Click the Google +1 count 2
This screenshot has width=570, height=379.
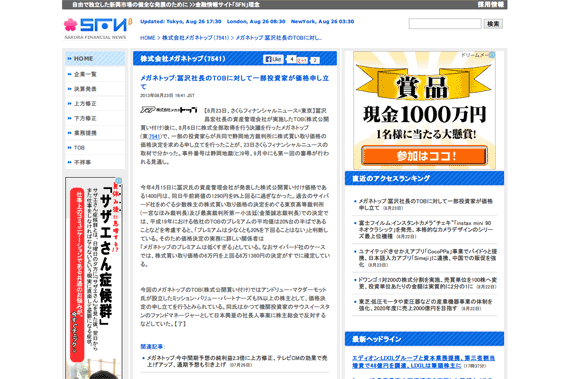point(315,60)
